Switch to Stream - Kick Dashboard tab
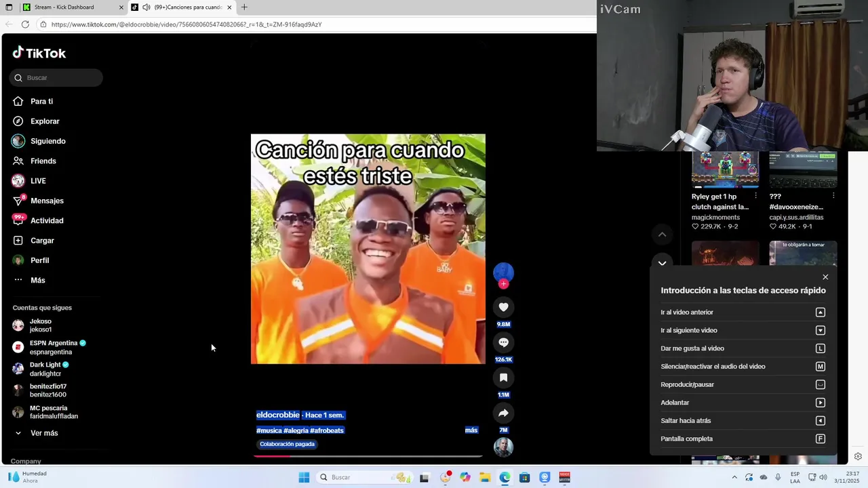Screen dimensions: 868x488 [64, 7]
